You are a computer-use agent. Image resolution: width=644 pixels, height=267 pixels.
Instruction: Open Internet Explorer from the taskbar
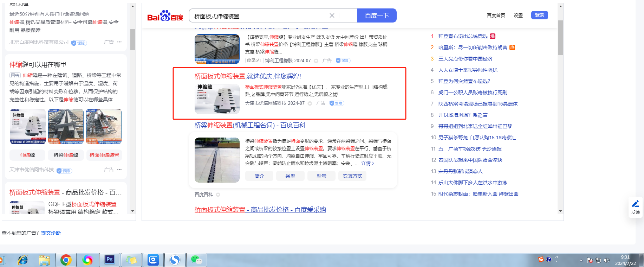[23, 260]
